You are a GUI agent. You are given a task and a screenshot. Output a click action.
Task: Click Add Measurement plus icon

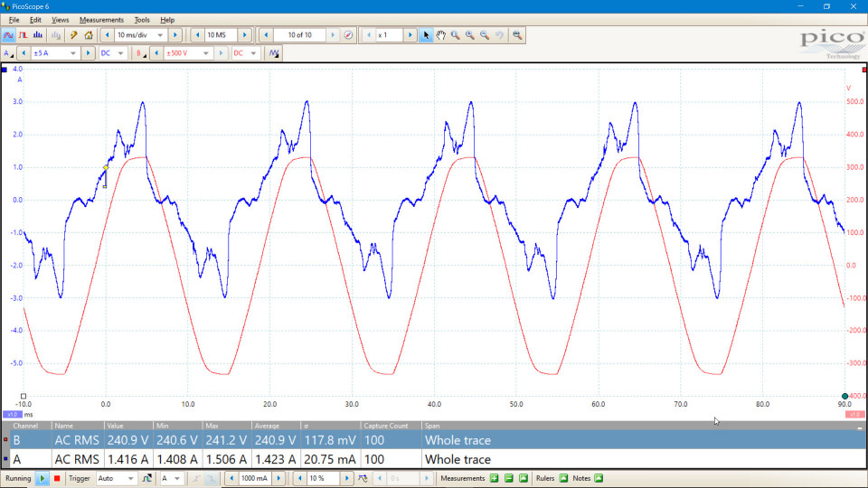494,478
